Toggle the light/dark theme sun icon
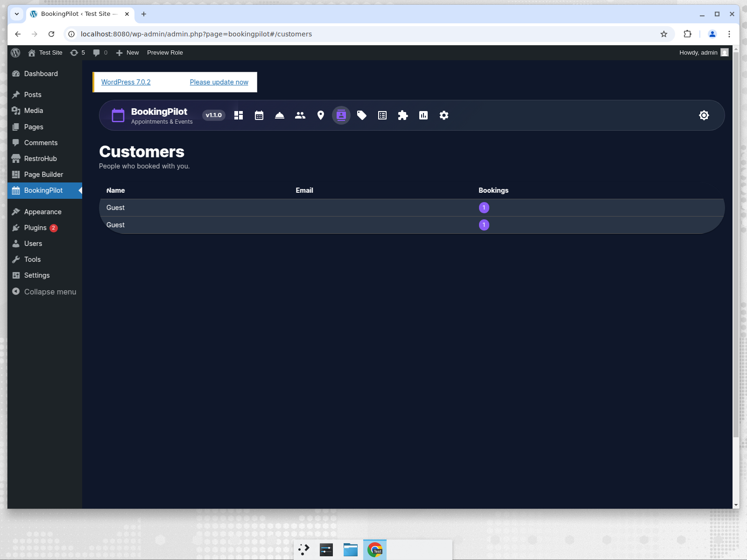The width and height of the screenshot is (747, 560). [x=704, y=115]
